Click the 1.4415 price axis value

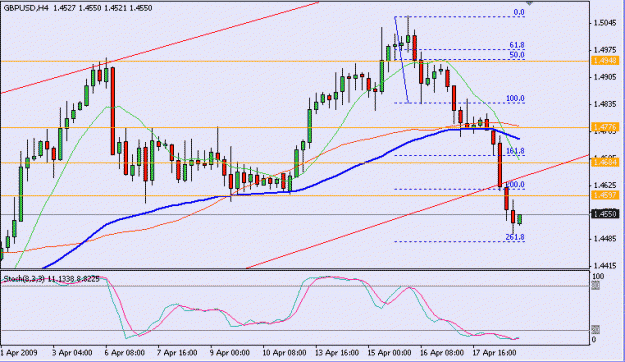click(605, 265)
